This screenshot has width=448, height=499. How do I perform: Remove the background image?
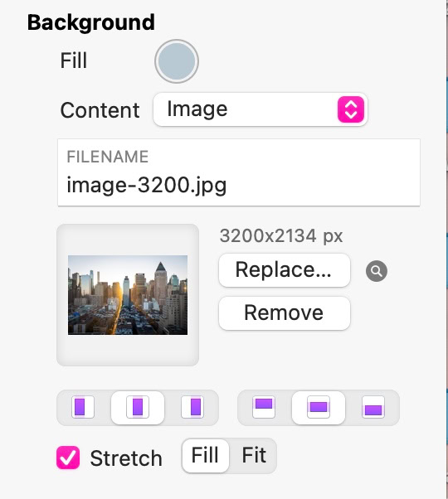285,313
